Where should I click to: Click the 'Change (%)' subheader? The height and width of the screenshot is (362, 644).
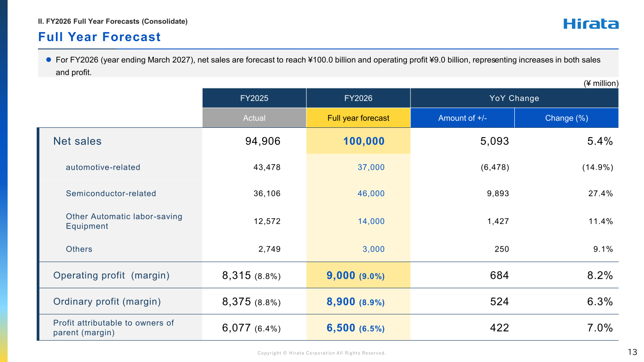[x=567, y=118]
